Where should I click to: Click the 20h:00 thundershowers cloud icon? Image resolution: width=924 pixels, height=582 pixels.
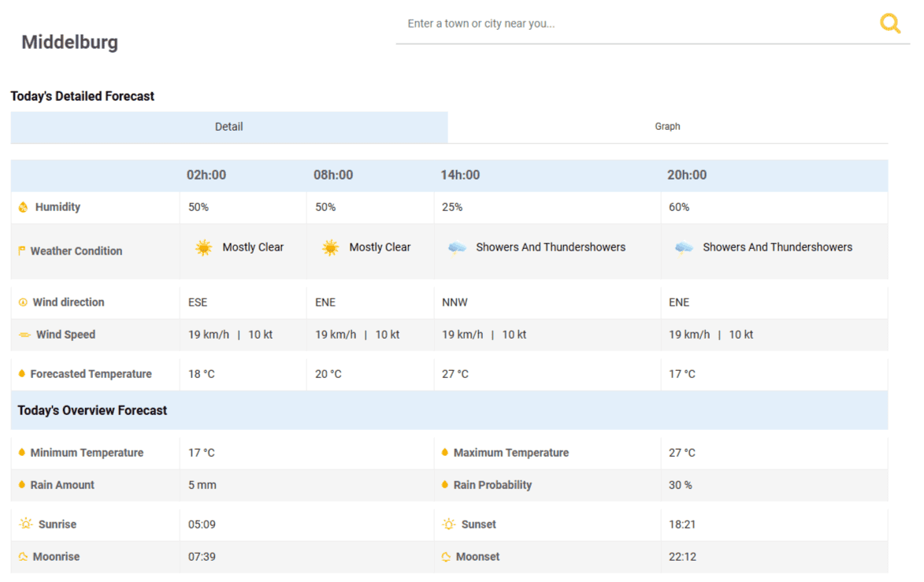point(685,247)
